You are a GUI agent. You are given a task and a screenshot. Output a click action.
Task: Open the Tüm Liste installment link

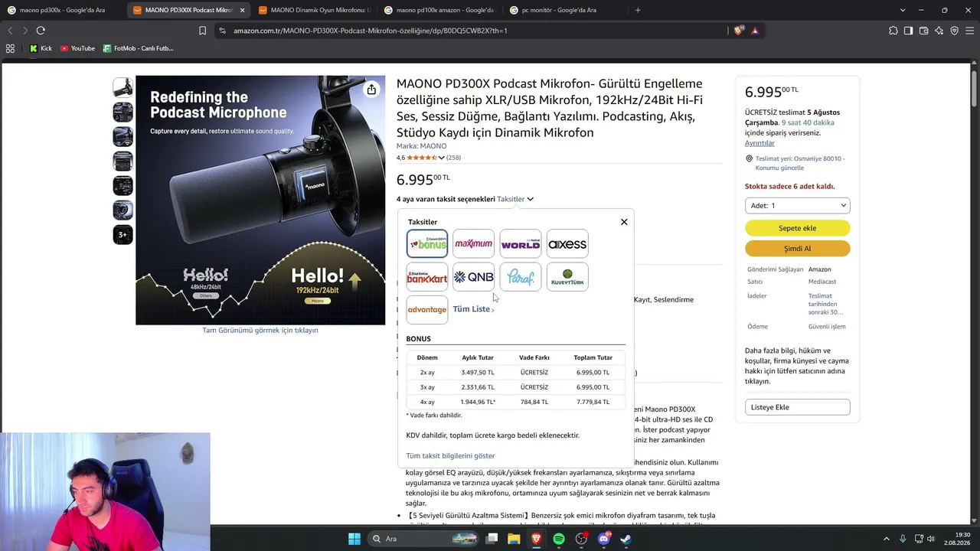[x=473, y=309]
